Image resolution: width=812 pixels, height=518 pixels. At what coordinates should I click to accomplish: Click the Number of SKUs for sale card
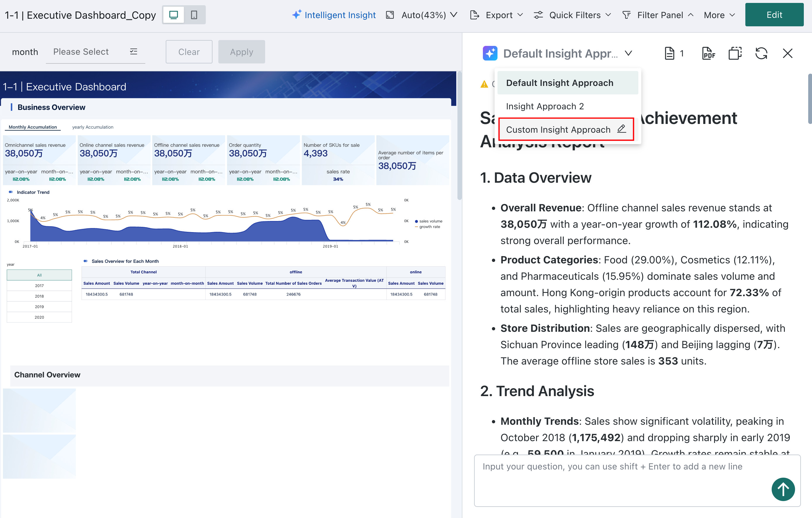[338, 160]
